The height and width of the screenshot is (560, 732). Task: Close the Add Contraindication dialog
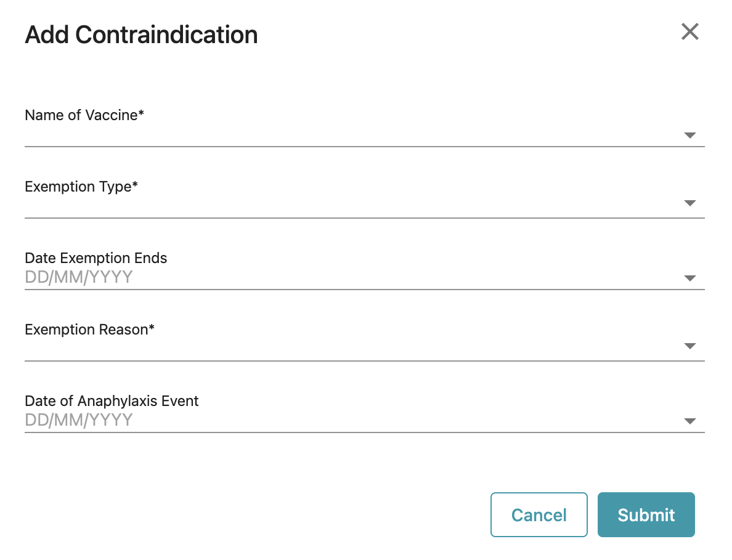pos(689,31)
